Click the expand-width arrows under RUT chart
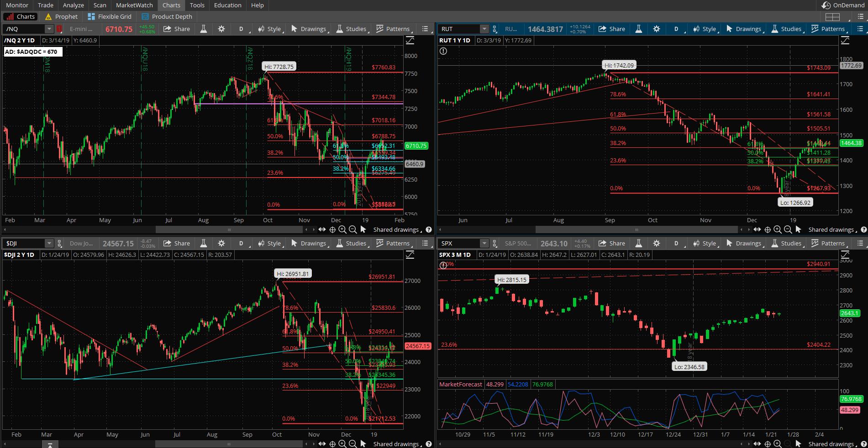 tap(757, 229)
